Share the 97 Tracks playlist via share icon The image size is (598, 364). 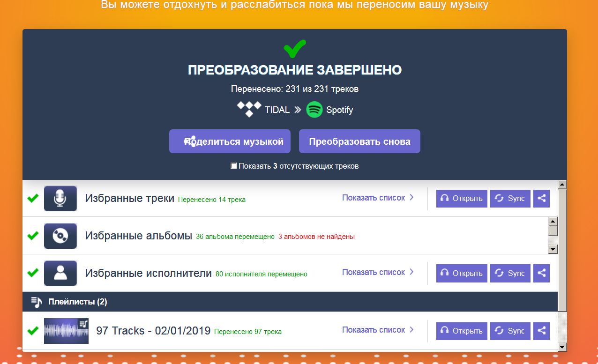point(541,331)
